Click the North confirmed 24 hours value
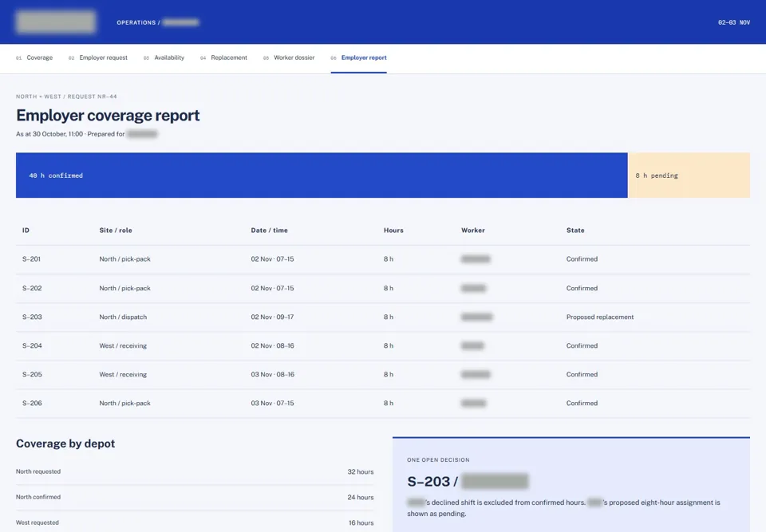Viewport: 766px width, 532px height. 361,498
